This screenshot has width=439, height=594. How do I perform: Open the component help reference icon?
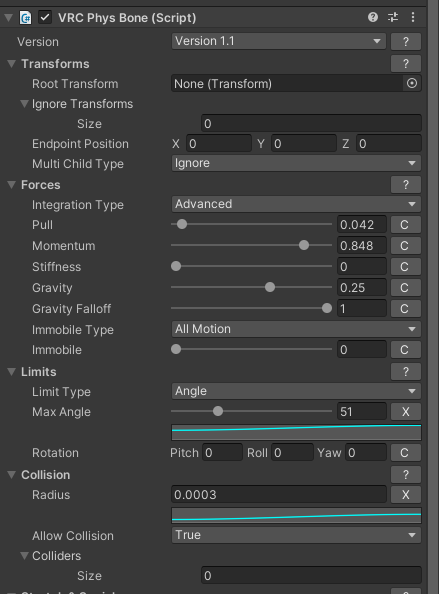click(373, 17)
